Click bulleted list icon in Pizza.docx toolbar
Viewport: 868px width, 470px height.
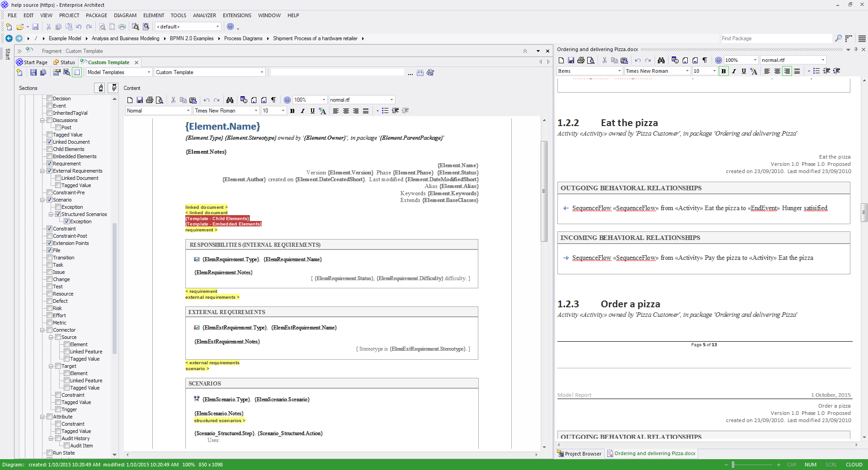click(816, 71)
